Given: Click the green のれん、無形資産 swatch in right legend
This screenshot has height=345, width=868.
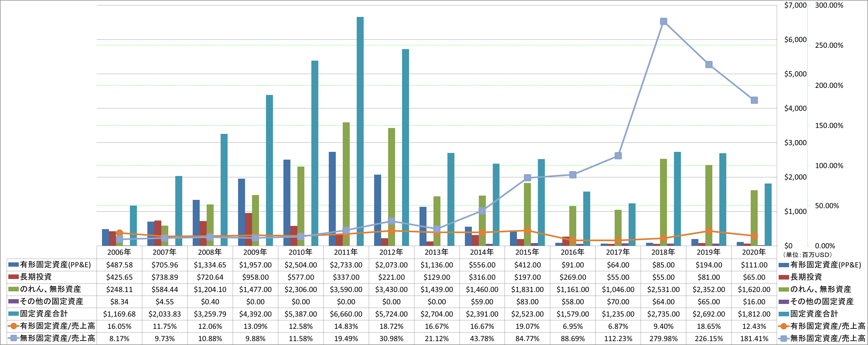Looking at the screenshot, I should tap(784, 289).
